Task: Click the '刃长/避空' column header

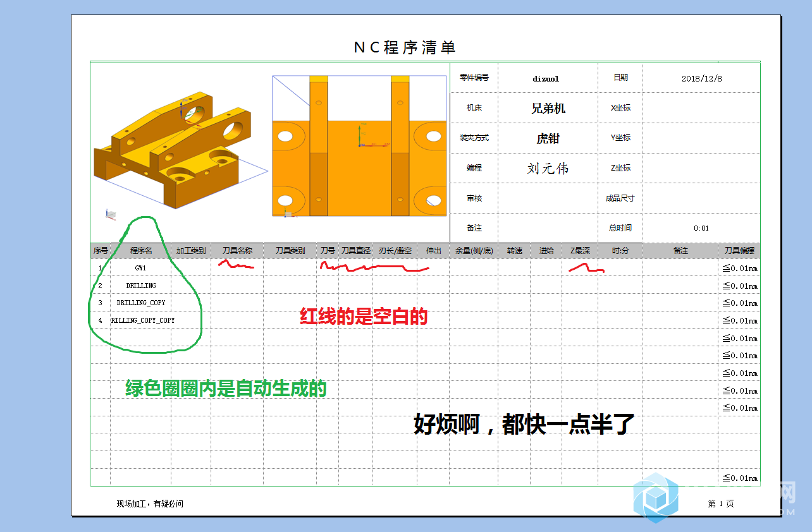Action: coord(395,251)
